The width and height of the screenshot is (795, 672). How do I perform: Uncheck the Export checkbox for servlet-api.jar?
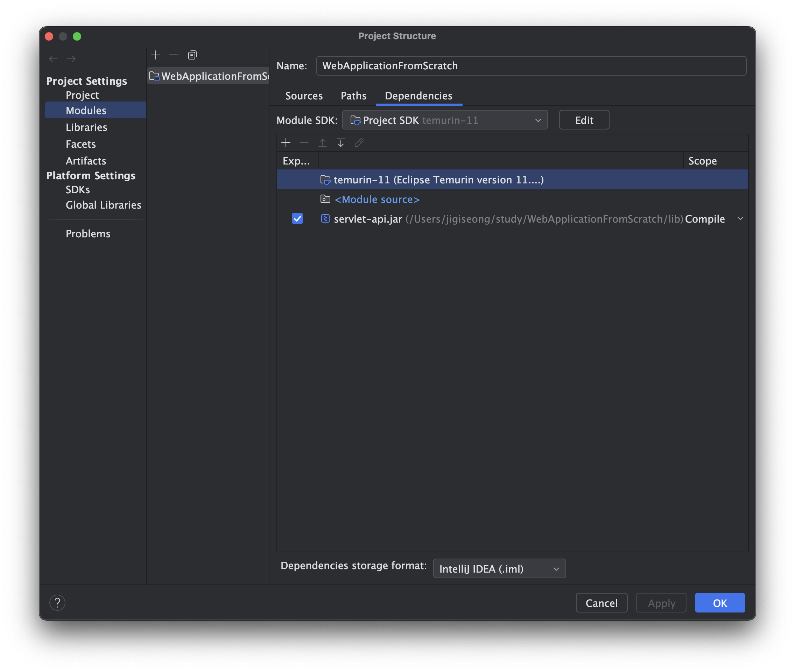297,218
